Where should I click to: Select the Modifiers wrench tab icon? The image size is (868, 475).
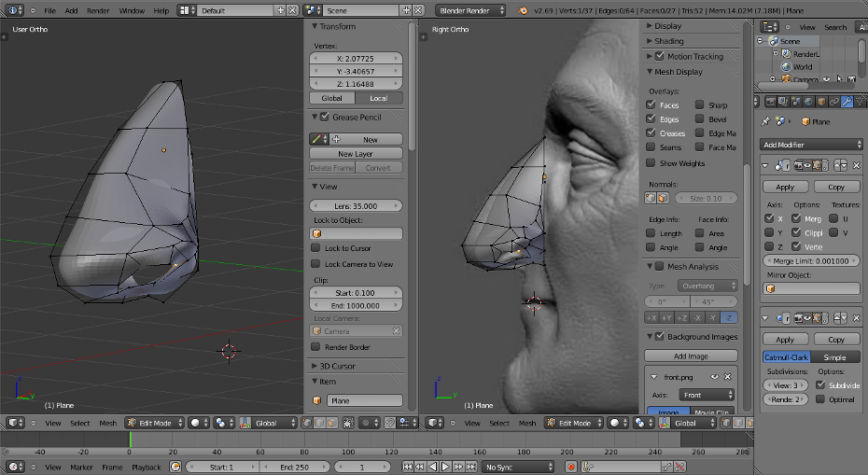coord(847,102)
